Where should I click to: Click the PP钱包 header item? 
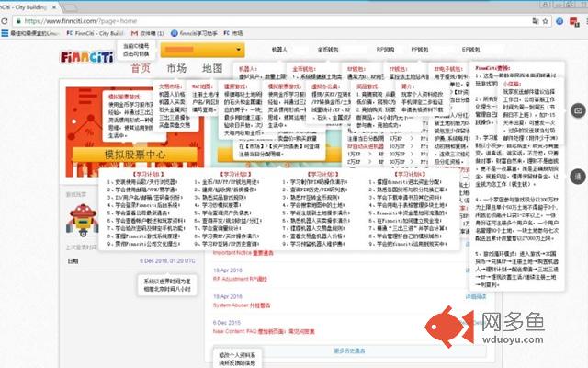click(x=420, y=50)
